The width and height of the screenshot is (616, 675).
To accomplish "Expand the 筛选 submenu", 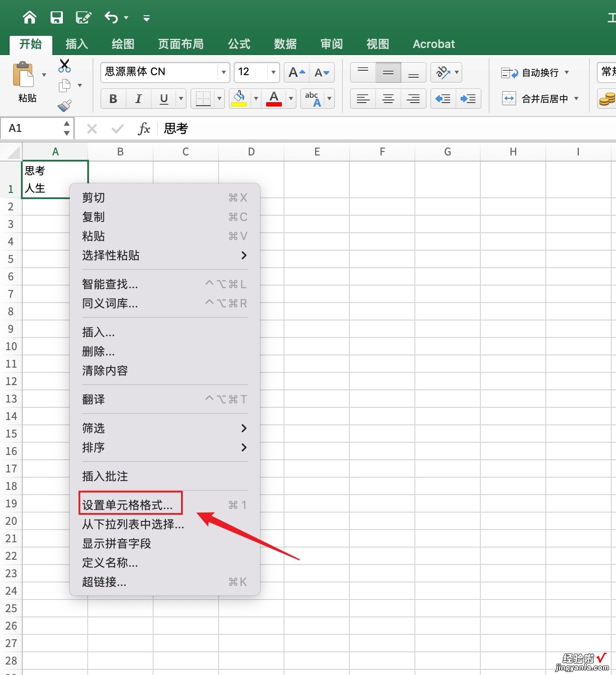I will (165, 428).
